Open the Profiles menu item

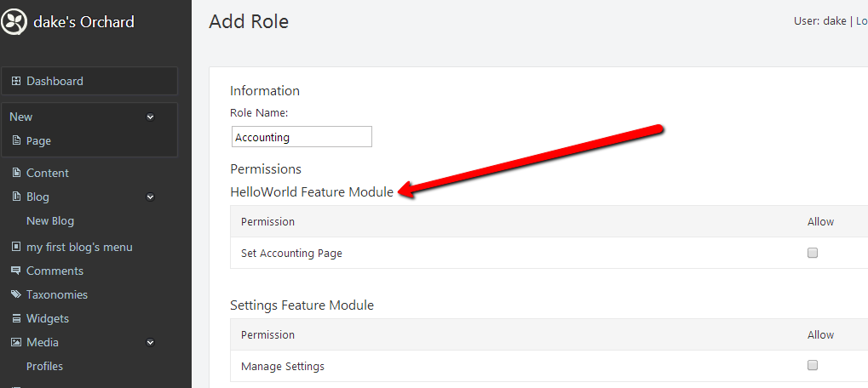tap(45, 367)
